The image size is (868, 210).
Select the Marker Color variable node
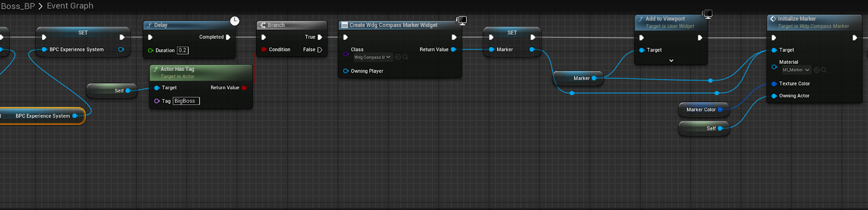click(704, 109)
